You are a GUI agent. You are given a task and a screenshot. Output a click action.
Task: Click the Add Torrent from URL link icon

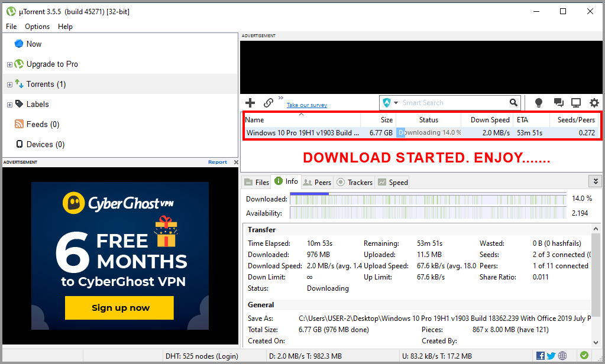[268, 103]
